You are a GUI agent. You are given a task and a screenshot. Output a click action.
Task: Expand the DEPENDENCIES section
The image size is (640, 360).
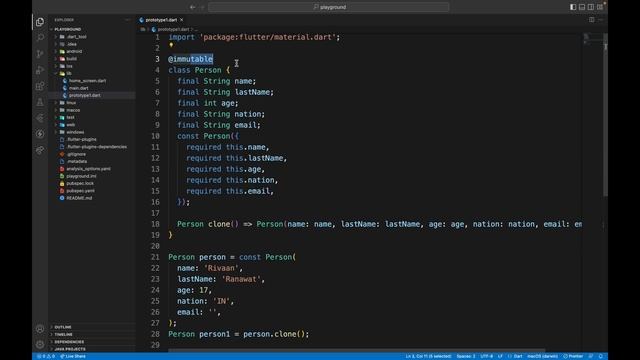click(69, 342)
